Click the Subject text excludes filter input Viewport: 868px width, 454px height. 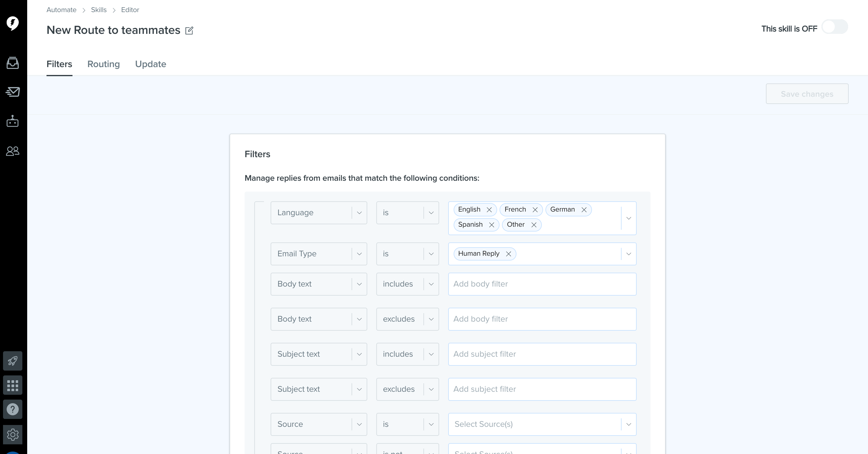[542, 389]
